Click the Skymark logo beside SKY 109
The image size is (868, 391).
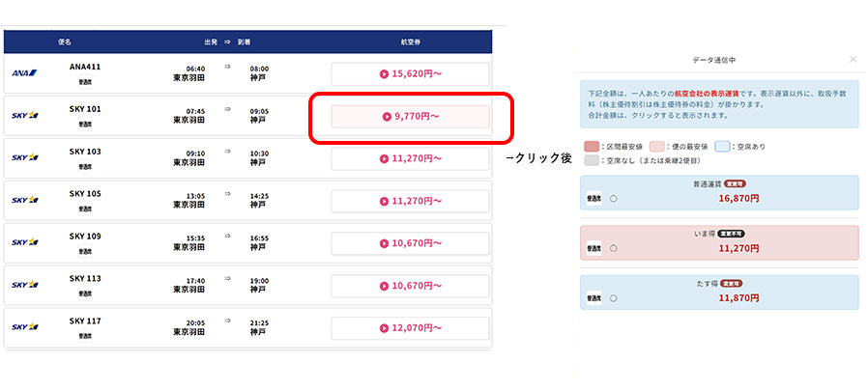tap(24, 242)
